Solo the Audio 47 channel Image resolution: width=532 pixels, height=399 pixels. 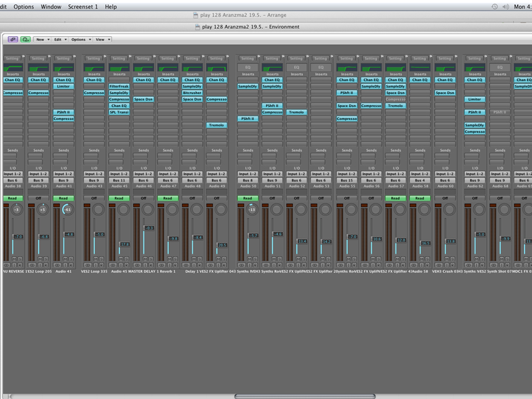click(x=175, y=259)
